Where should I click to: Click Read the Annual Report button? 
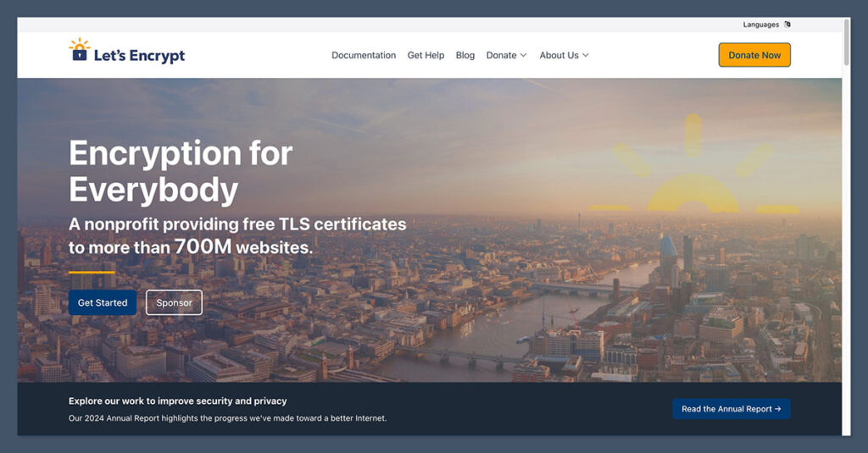[x=732, y=409]
